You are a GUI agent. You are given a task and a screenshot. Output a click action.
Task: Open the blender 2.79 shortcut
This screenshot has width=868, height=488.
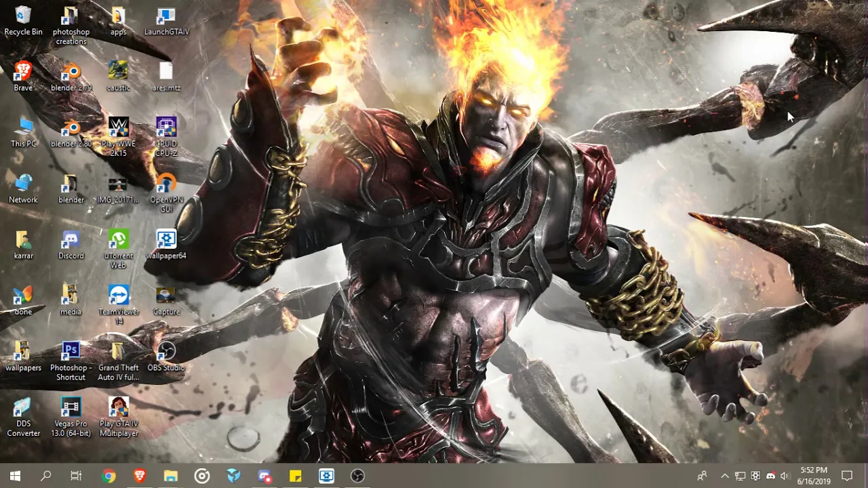tap(71, 77)
